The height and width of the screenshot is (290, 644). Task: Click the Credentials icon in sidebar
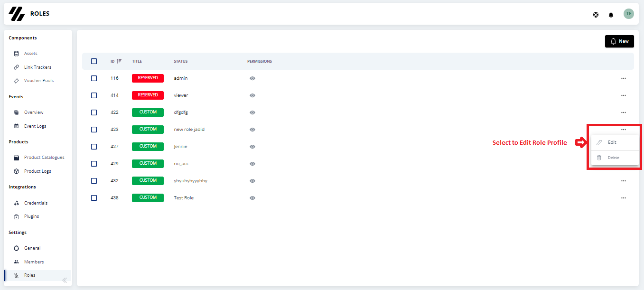(x=17, y=203)
